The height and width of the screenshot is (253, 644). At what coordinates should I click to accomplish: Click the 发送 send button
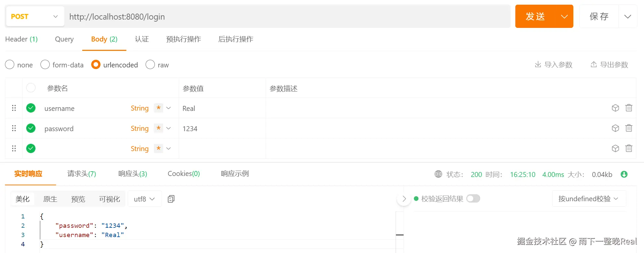(x=535, y=16)
